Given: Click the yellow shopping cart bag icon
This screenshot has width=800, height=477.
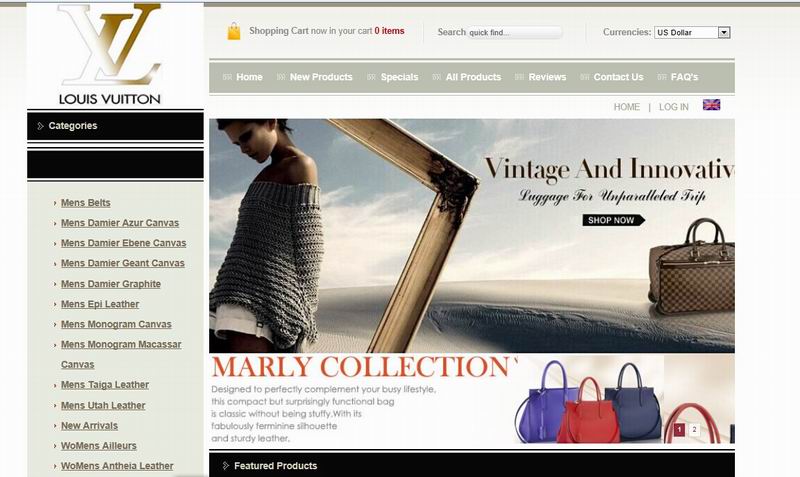Looking at the screenshot, I should pyautogui.click(x=233, y=32).
